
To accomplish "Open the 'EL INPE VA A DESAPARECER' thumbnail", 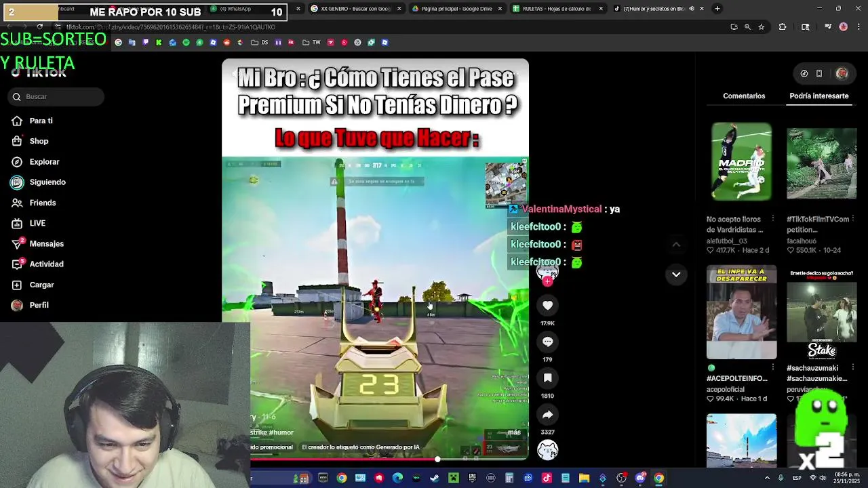I will pos(741,312).
